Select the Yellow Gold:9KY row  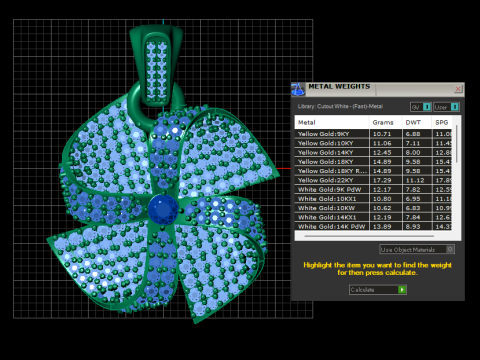(x=373, y=134)
